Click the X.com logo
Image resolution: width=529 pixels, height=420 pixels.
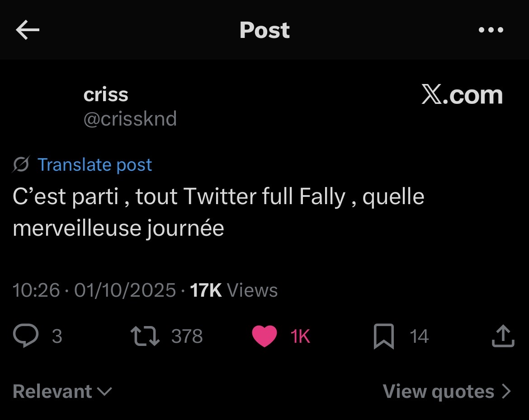462,95
